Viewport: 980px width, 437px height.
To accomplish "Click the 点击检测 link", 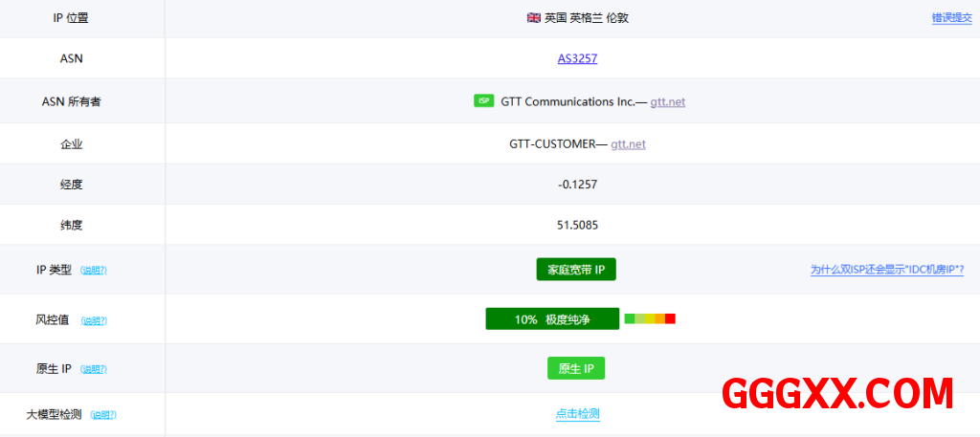I will coord(577,414).
